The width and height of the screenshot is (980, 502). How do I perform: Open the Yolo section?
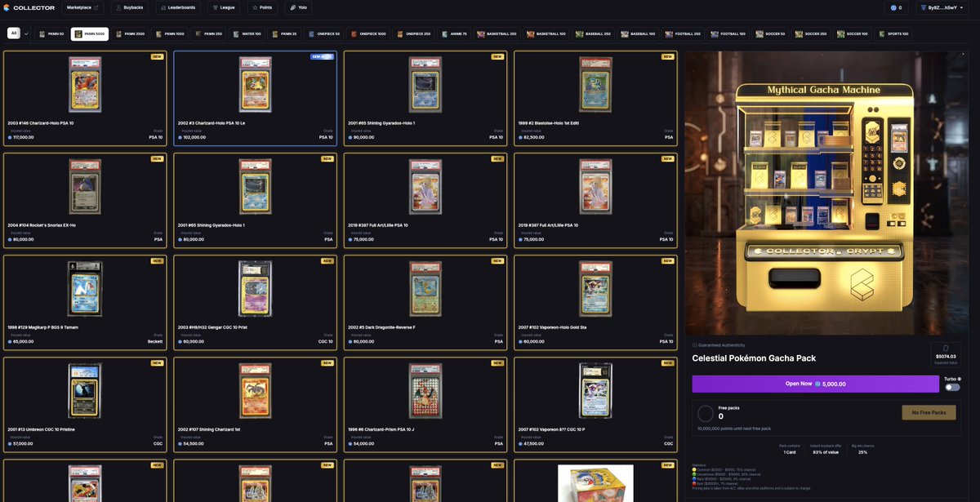299,7
